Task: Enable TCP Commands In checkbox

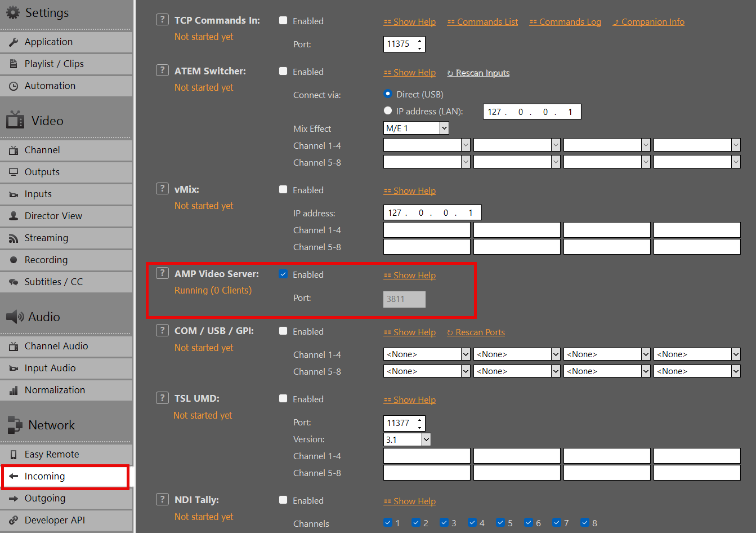Action: click(x=283, y=20)
